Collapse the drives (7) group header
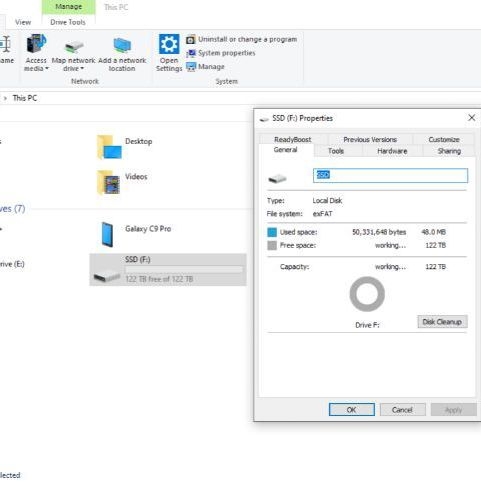Viewport: 481px width, 481px height. click(12, 209)
